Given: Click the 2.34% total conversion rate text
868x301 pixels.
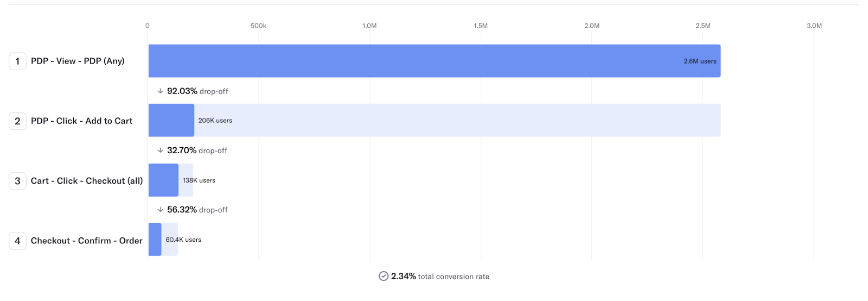Looking at the screenshot, I should pyautogui.click(x=440, y=276).
